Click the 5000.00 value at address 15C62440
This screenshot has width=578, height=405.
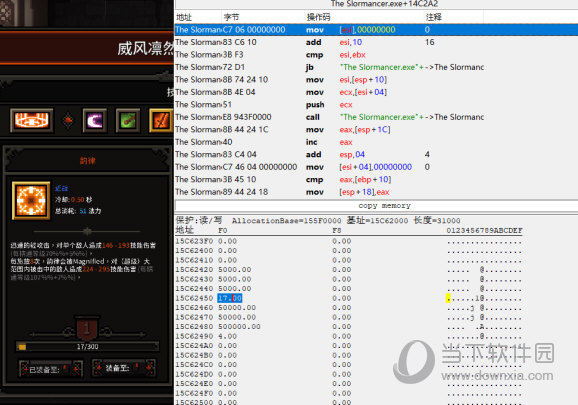(234, 289)
